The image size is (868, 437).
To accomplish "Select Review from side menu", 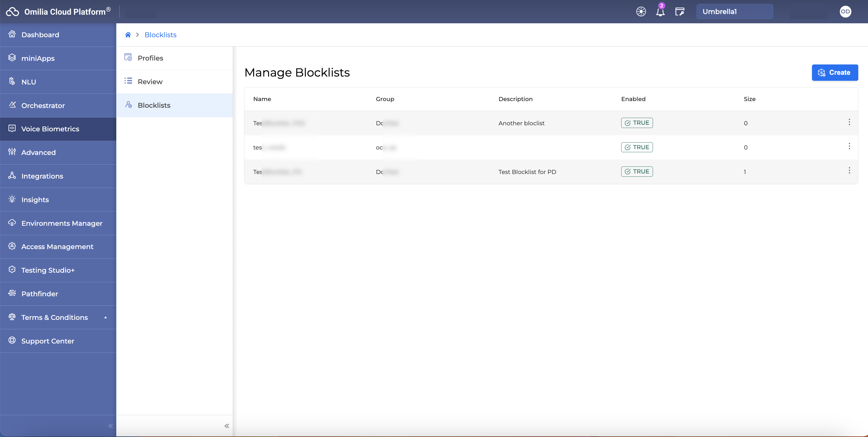I will [150, 81].
